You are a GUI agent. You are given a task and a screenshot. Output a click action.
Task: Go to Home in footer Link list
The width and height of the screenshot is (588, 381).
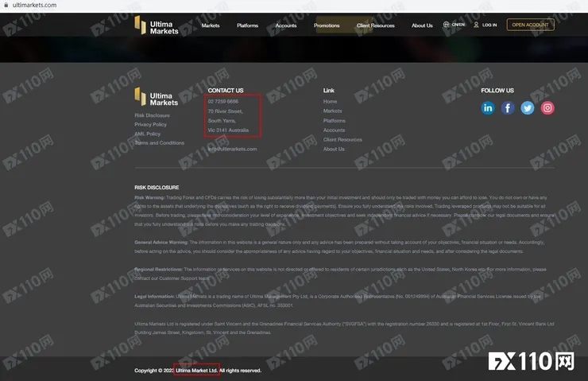[x=330, y=101]
